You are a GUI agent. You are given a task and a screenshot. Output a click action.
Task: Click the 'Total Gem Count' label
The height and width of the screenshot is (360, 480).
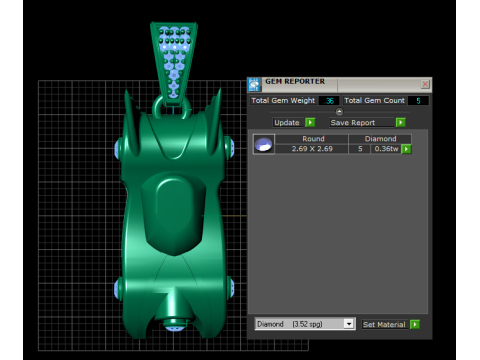[x=375, y=100]
